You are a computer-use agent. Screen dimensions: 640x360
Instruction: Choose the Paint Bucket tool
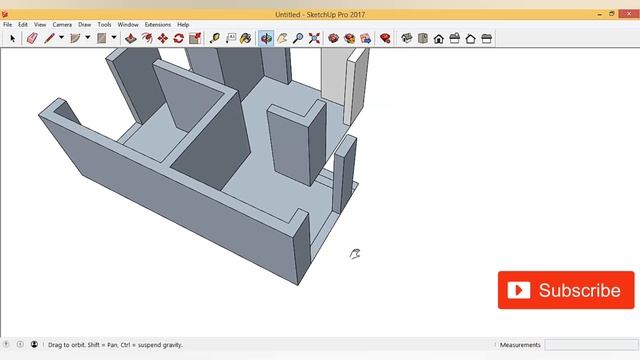point(246,39)
